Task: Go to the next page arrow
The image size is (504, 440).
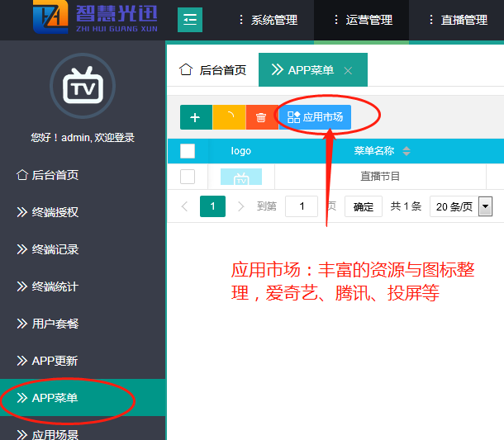Action: 241,206
